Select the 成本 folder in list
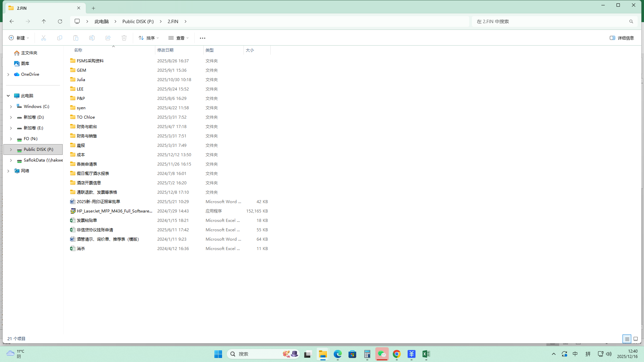644x362 pixels. pyautogui.click(x=81, y=155)
